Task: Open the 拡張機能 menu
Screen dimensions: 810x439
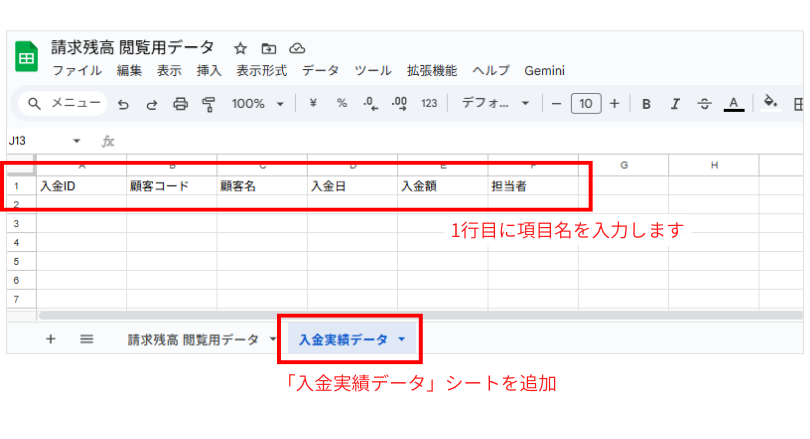Action: (x=432, y=71)
